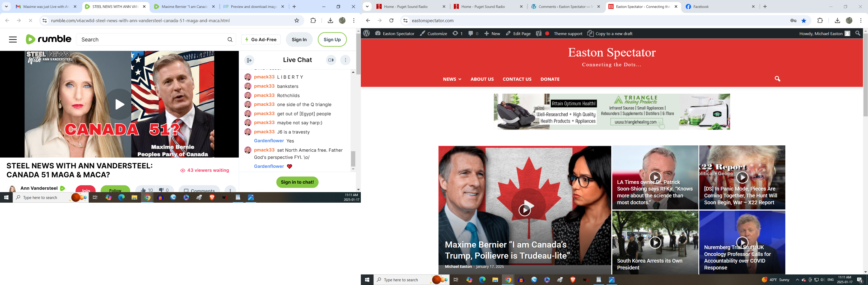
Task: Expand the NEWS dropdown menu
Action: pyautogui.click(x=452, y=79)
